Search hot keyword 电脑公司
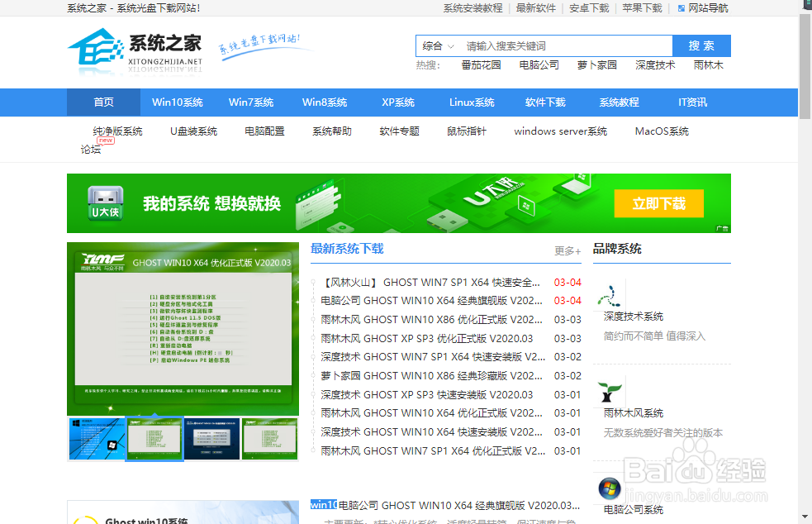The width and height of the screenshot is (812, 524). [539, 65]
